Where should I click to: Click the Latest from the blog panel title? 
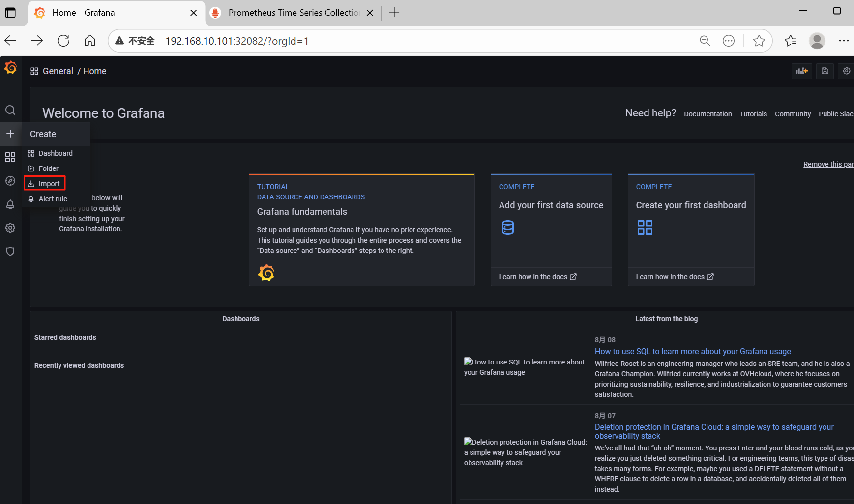click(x=666, y=319)
